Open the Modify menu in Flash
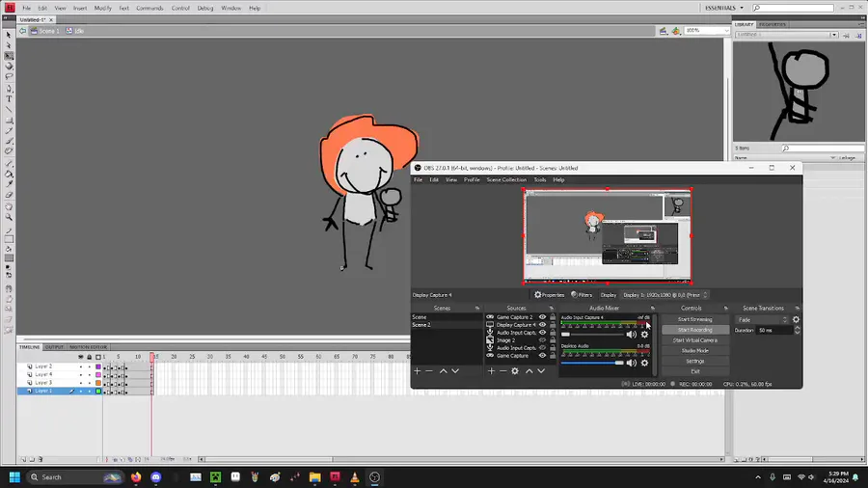Screen dimensions: 868x488 tap(103, 9)
